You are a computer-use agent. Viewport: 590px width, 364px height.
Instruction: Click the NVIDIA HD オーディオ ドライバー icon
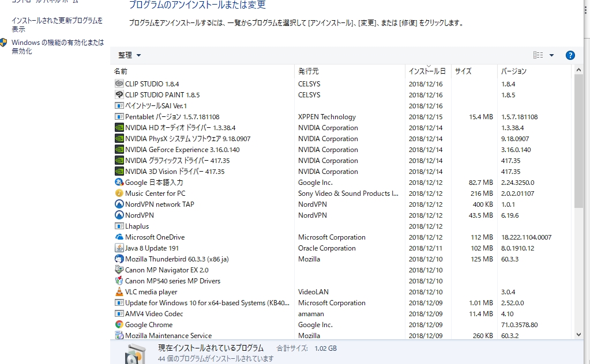(119, 127)
